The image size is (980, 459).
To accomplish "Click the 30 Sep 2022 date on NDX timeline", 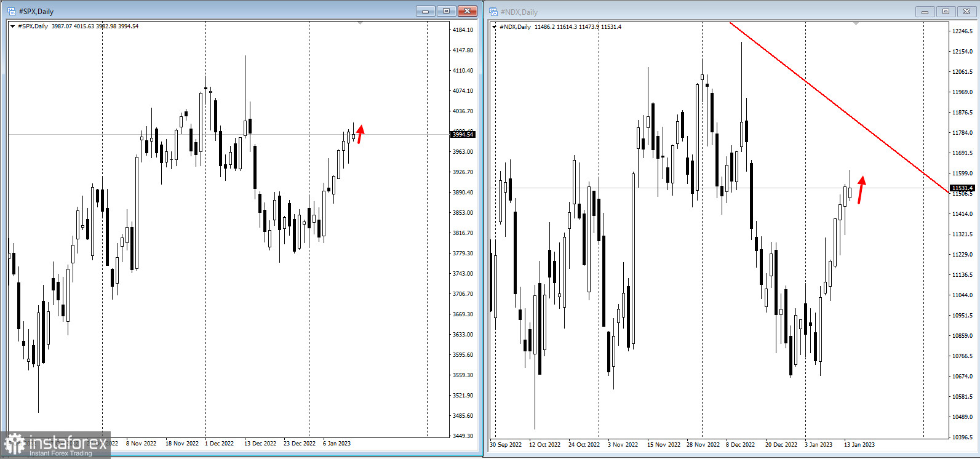I will point(506,445).
